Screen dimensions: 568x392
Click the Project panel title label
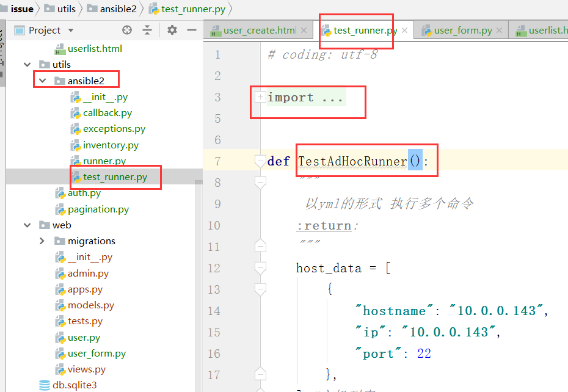coord(45,31)
